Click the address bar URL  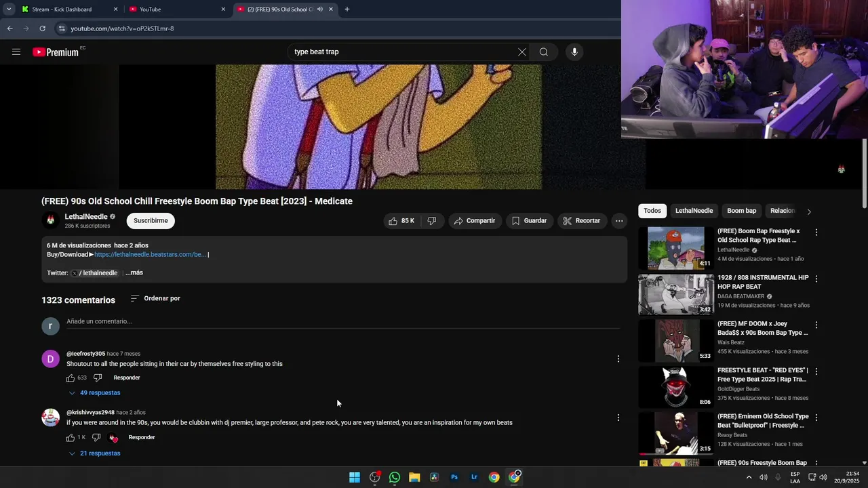pyautogui.click(x=123, y=28)
